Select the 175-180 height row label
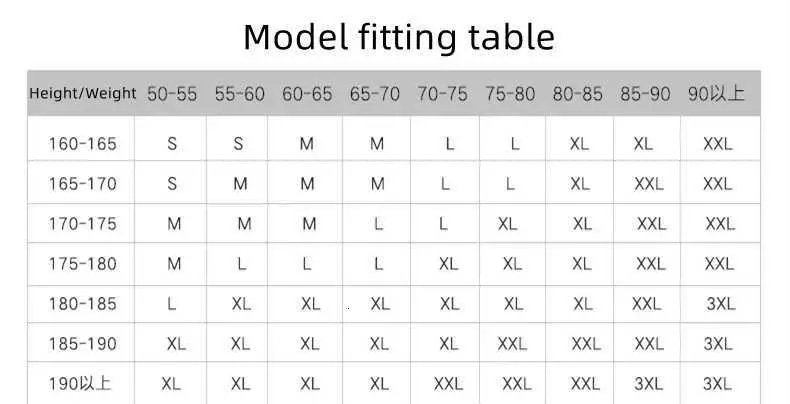 (83, 264)
